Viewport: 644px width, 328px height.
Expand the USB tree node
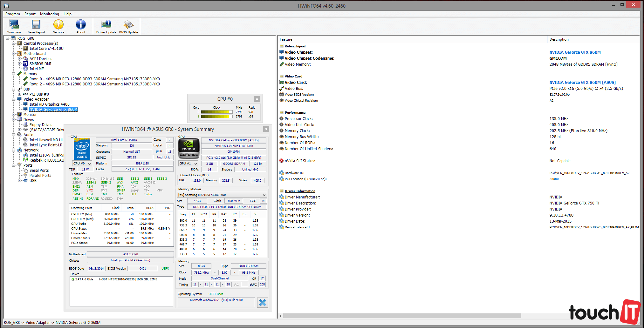coord(20,181)
